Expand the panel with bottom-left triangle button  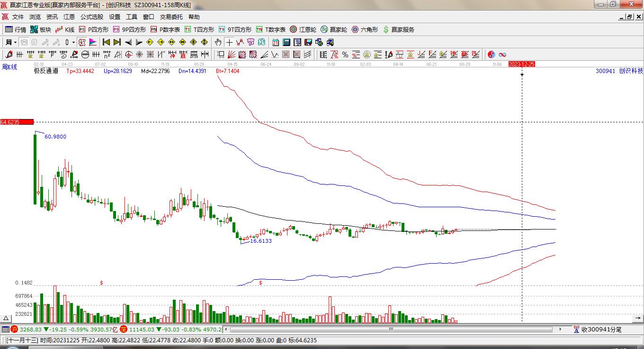(6, 319)
